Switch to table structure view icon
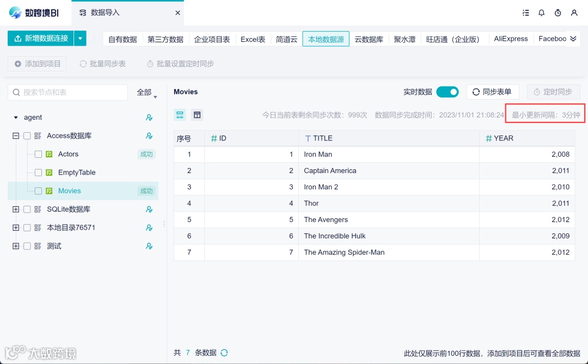Viewport: 588px width, 364px height. pyautogui.click(x=197, y=115)
